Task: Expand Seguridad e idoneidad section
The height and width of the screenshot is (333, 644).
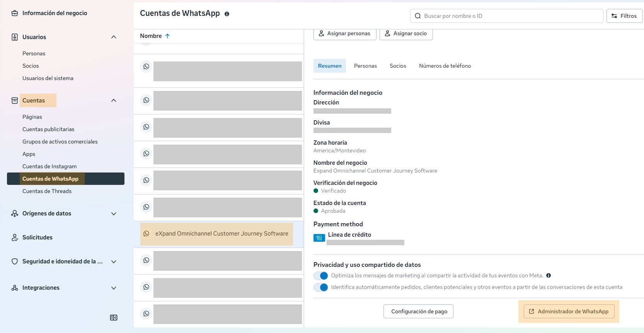Action: click(x=114, y=261)
